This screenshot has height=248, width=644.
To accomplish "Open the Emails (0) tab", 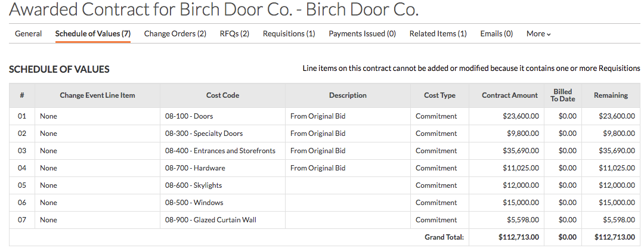I will point(497,33).
